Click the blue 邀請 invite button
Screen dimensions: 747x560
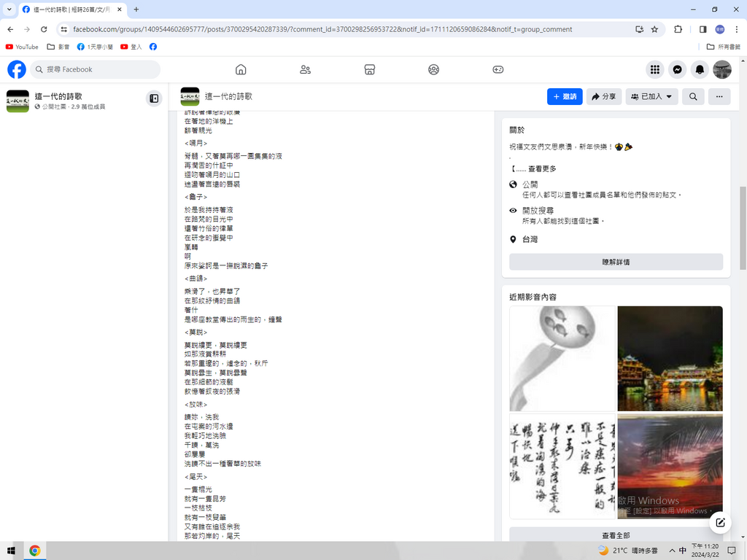tap(565, 96)
